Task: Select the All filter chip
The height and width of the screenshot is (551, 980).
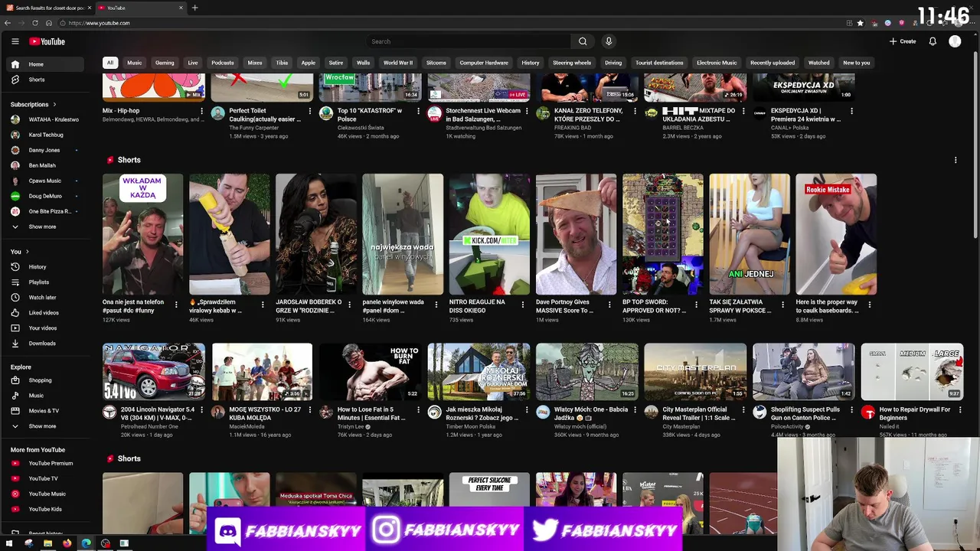Action: pos(110,63)
